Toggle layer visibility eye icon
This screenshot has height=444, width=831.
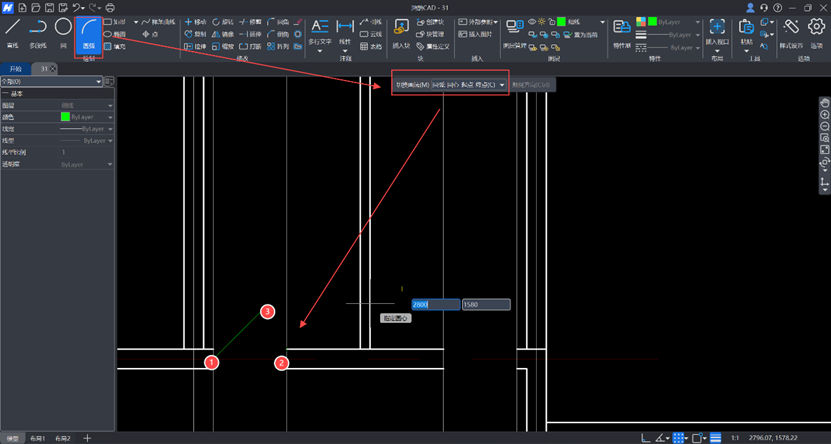(532, 22)
